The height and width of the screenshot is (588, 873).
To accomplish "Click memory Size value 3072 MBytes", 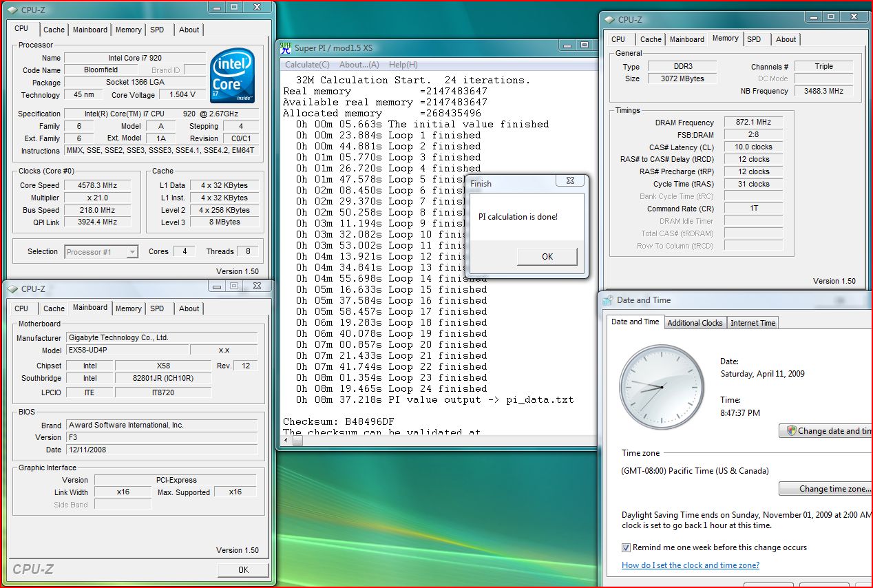I will 682,78.
